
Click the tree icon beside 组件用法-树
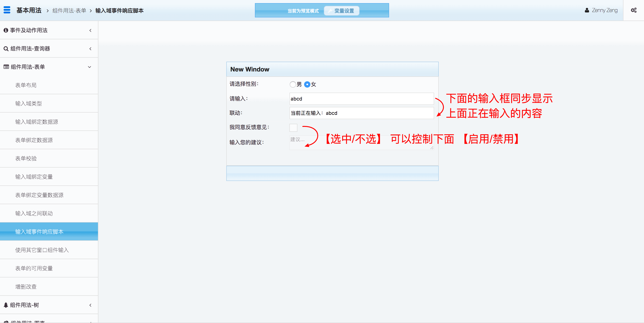[x=6, y=305]
